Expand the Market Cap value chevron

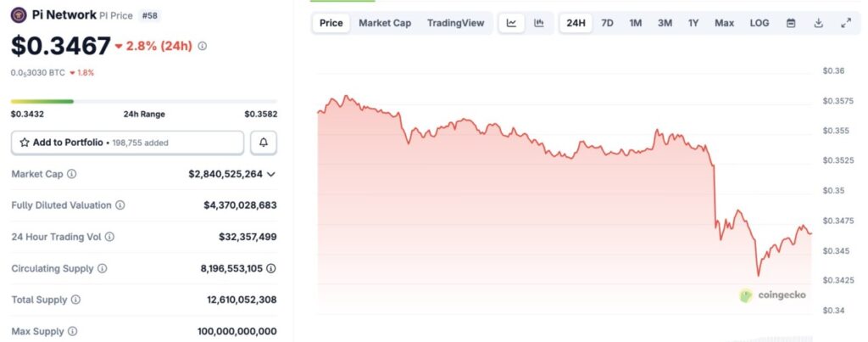coord(271,174)
